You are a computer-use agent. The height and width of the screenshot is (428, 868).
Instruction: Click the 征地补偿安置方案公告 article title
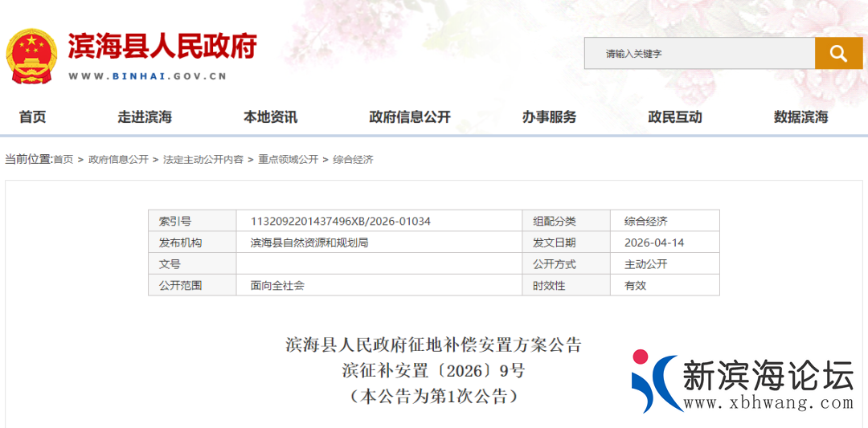click(x=433, y=345)
